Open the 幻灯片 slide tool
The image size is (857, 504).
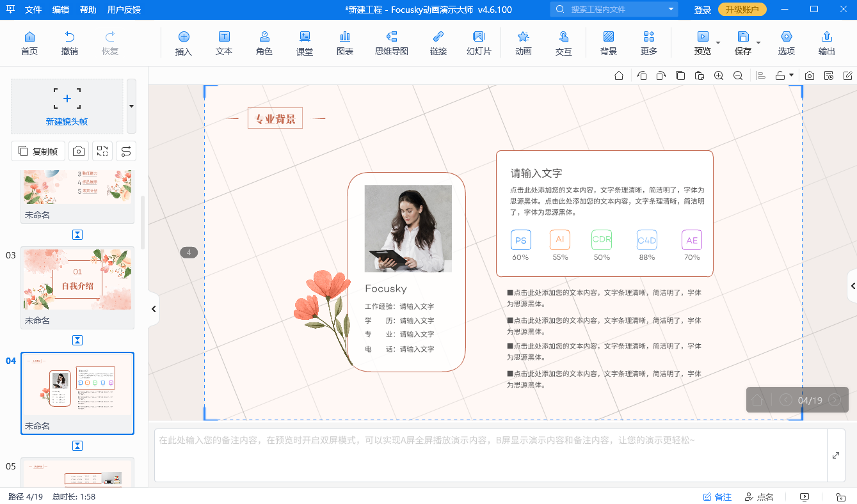479,43
